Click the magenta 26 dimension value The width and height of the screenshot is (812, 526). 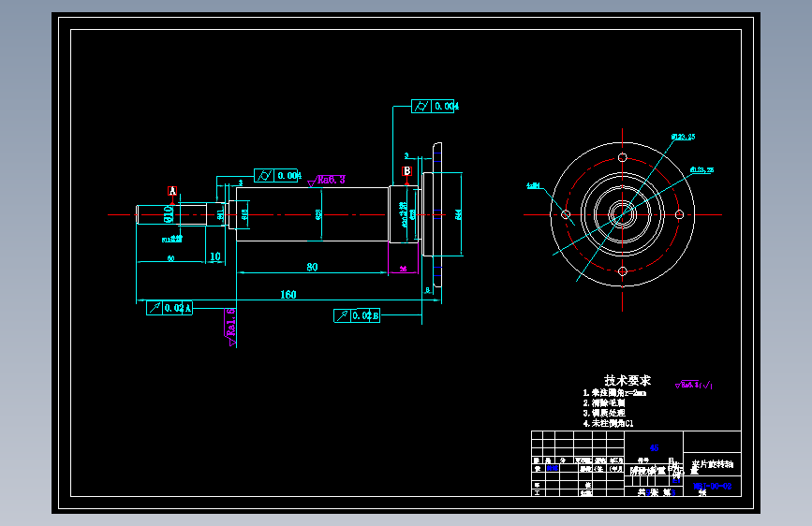click(x=403, y=269)
